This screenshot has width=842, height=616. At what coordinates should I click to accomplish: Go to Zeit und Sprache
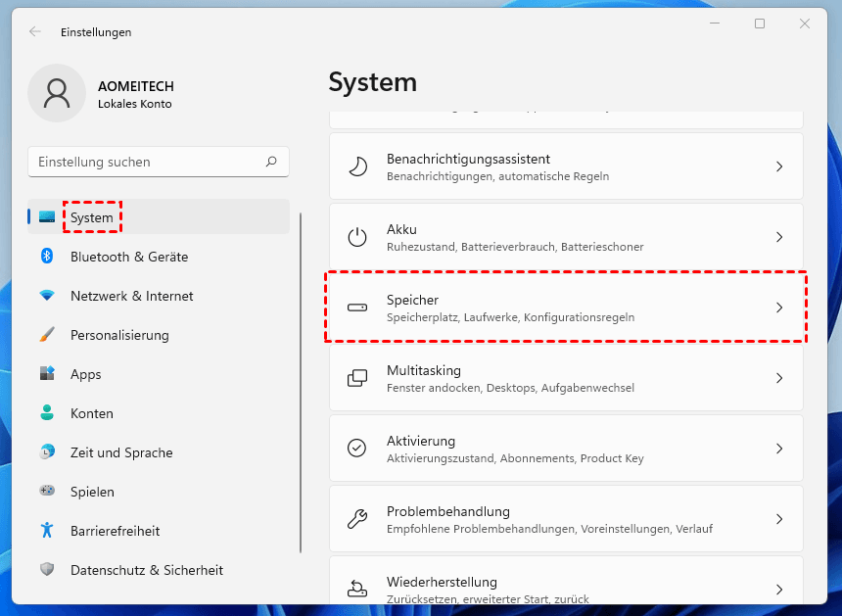tap(121, 452)
